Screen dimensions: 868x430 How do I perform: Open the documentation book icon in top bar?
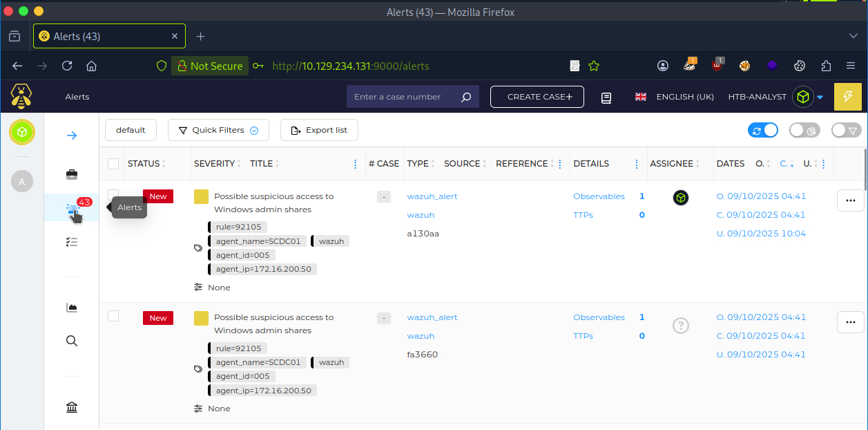[606, 97]
